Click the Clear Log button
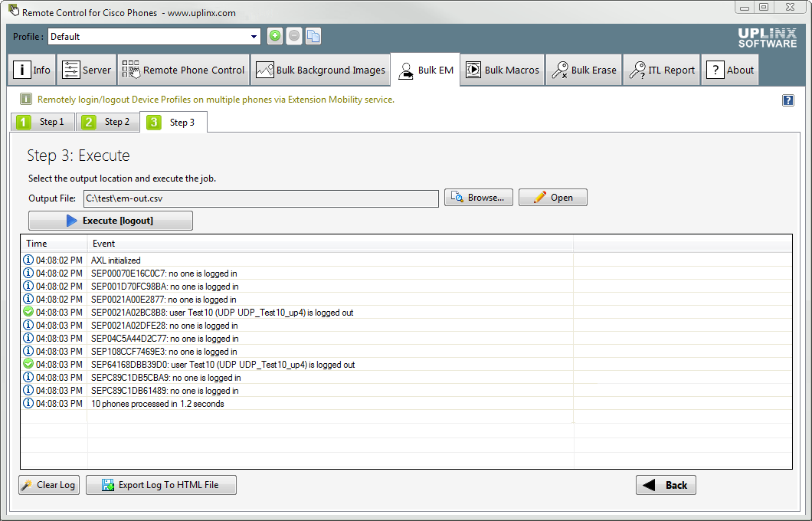Screen dimensions: 812x521 click(x=49, y=485)
